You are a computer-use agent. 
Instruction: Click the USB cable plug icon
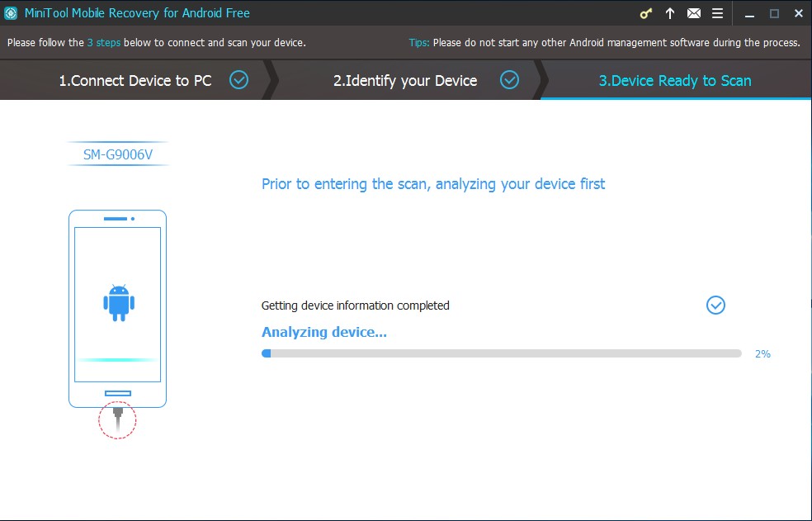(117, 420)
